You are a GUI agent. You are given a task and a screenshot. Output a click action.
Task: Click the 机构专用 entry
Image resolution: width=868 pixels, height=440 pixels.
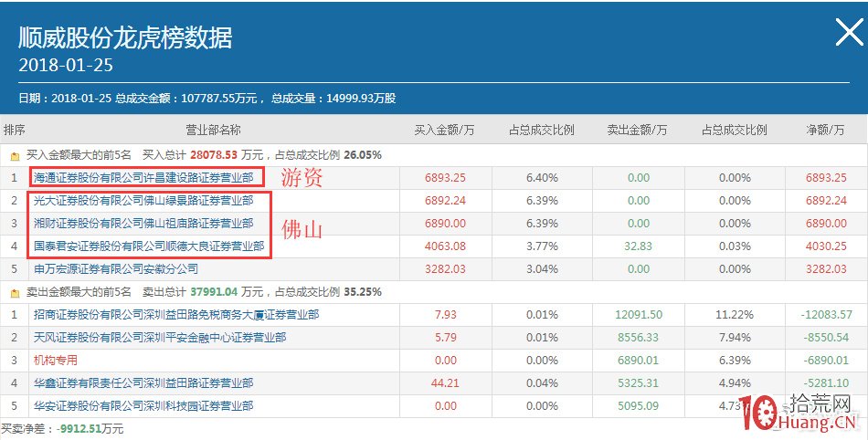(56, 361)
